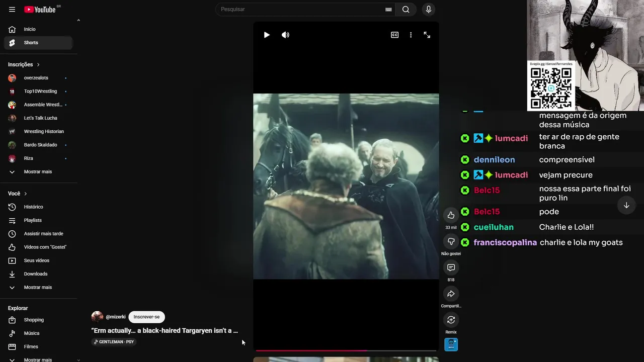
Task: Open the @mizerki channel link
Action: (x=116, y=317)
